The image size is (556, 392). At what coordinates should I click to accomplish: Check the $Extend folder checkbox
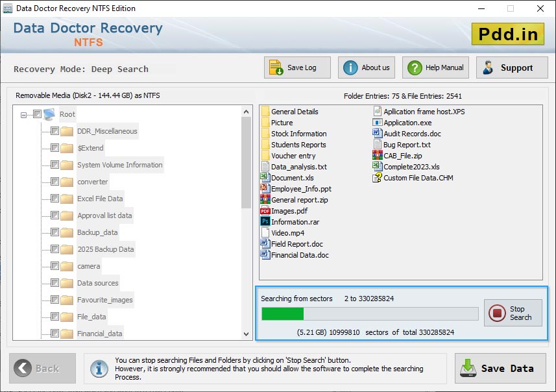54,147
